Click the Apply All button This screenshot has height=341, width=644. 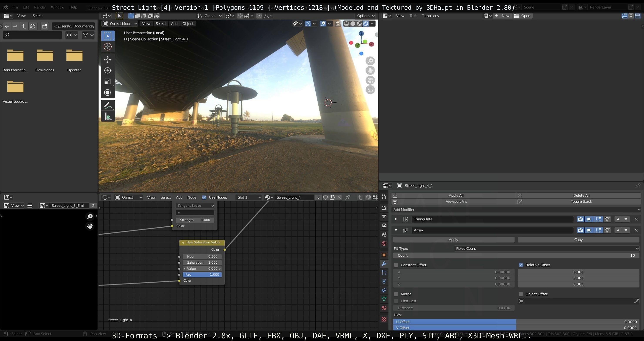point(456,195)
